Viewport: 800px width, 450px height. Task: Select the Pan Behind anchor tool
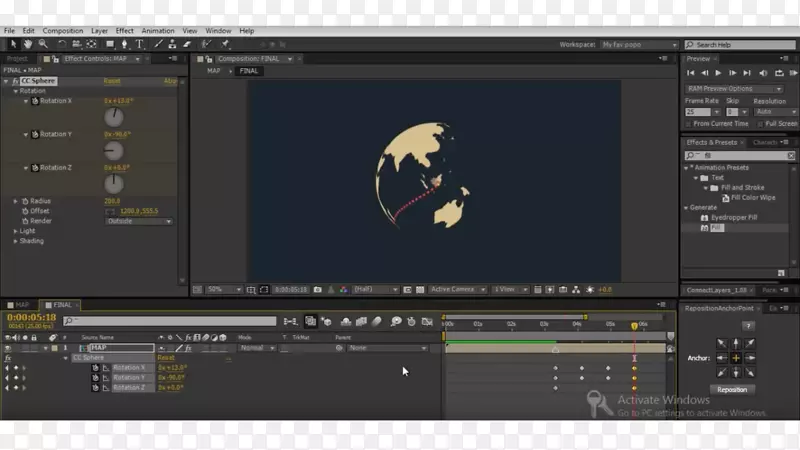tap(91, 44)
